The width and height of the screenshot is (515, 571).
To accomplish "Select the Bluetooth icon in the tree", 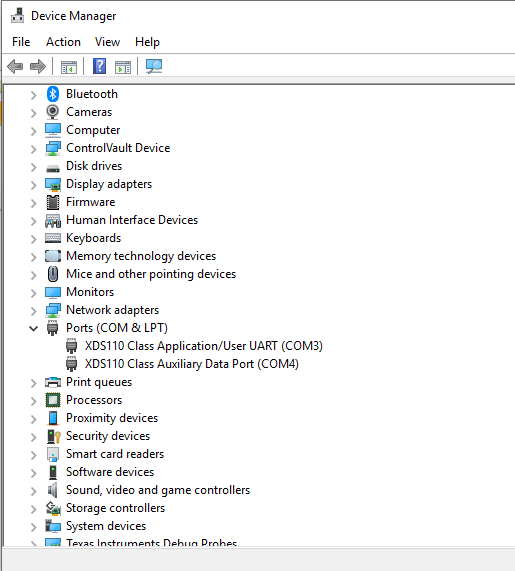I will coord(53,94).
